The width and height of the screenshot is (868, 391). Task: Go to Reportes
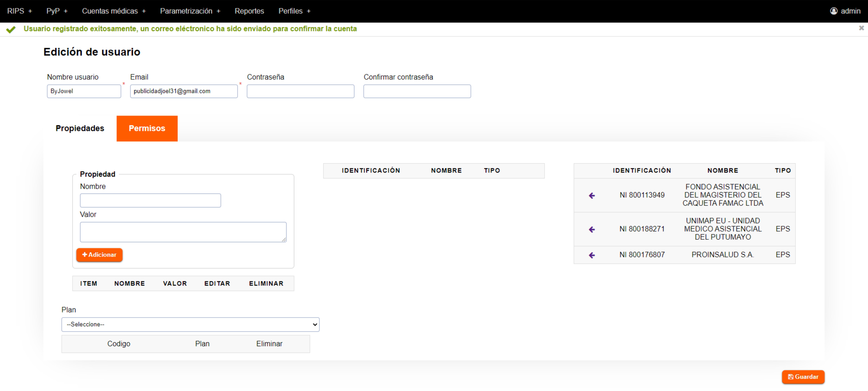tap(249, 11)
